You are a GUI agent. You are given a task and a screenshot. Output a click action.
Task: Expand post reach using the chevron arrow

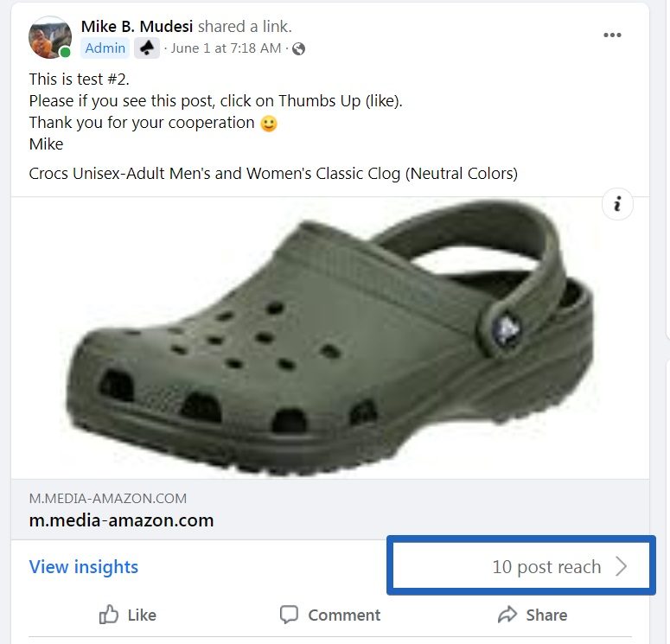622,567
